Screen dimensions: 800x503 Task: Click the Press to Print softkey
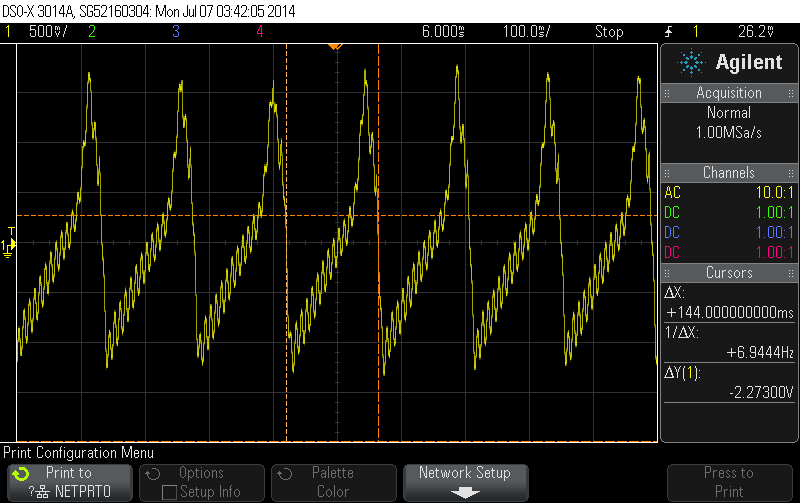(x=730, y=482)
